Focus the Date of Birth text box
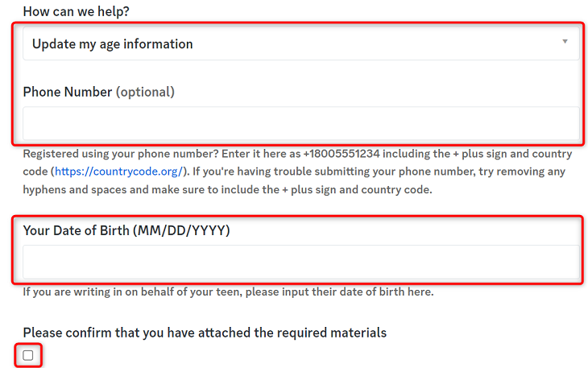588x368 pixels. (x=300, y=263)
